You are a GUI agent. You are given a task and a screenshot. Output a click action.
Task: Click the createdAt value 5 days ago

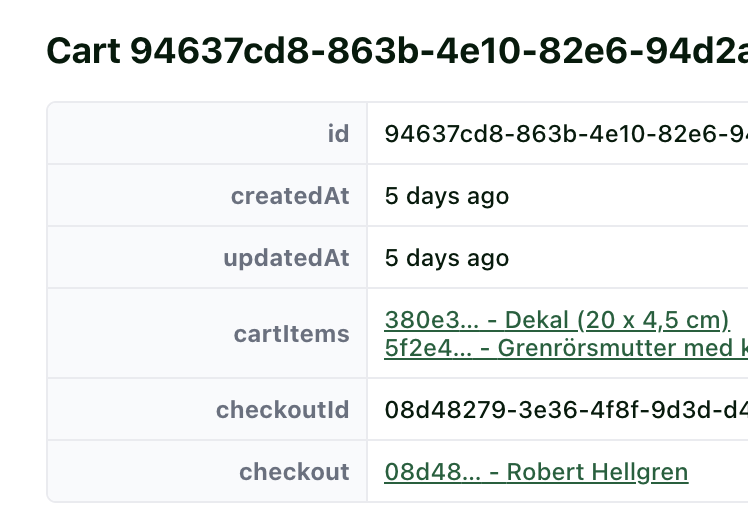[x=447, y=196]
